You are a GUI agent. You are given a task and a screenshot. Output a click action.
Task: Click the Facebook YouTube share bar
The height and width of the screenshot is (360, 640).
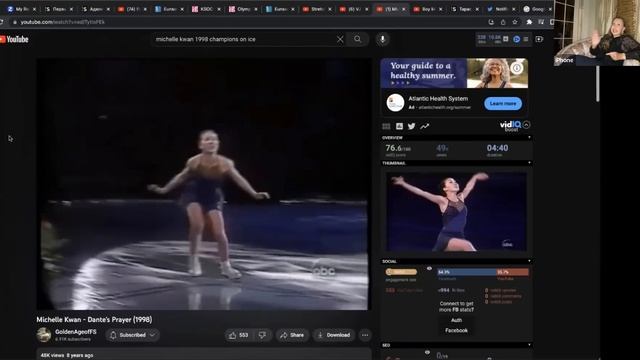[x=483, y=272]
